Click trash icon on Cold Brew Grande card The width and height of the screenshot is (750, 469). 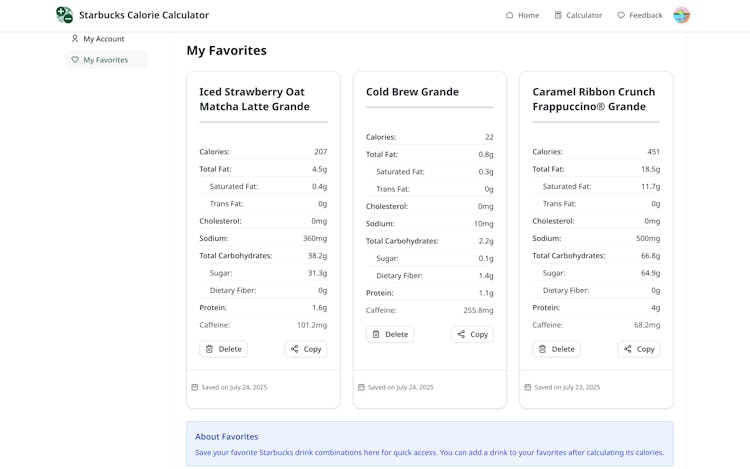coord(376,334)
